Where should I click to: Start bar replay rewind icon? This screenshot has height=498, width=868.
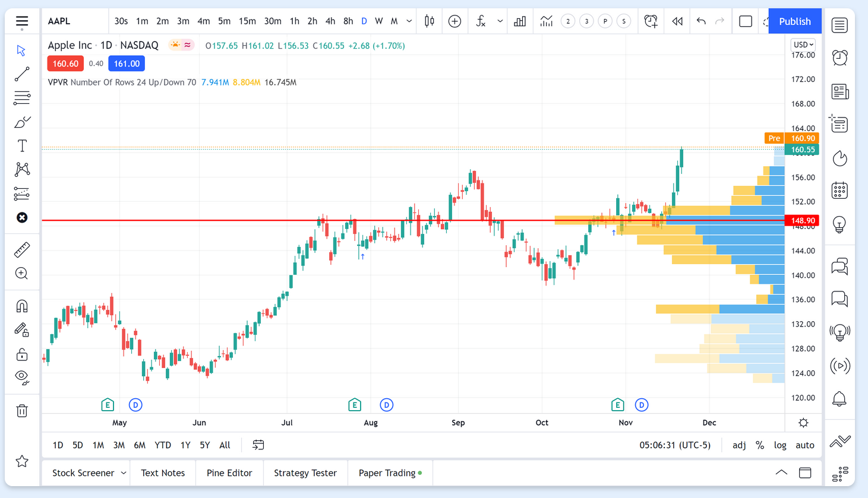(x=677, y=21)
